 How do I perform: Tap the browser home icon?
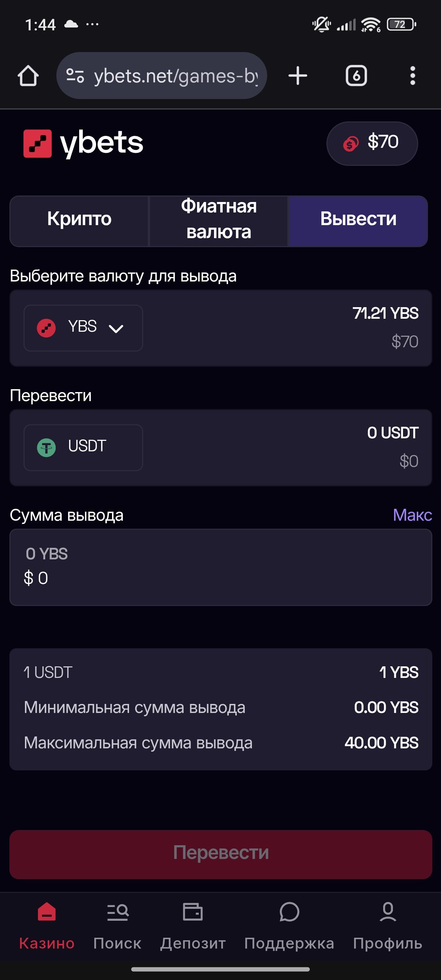[28, 76]
